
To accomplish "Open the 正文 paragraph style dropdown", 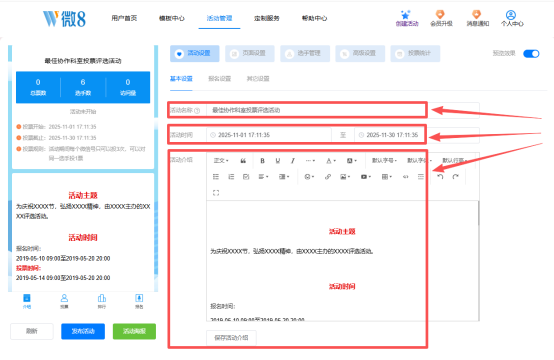I will (221, 161).
